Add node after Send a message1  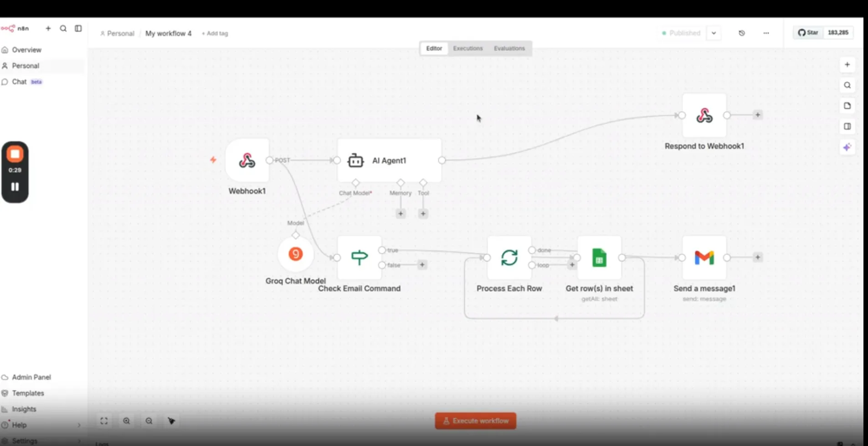pyautogui.click(x=757, y=257)
